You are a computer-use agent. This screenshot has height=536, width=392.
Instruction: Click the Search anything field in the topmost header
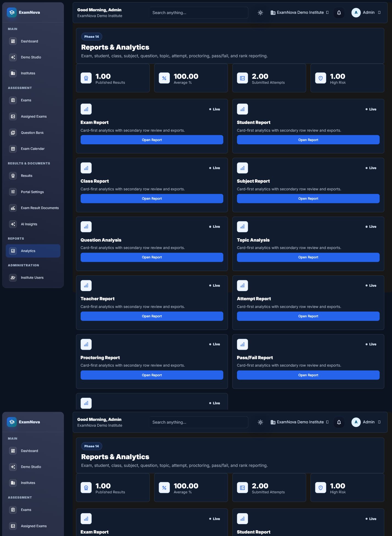198,13
